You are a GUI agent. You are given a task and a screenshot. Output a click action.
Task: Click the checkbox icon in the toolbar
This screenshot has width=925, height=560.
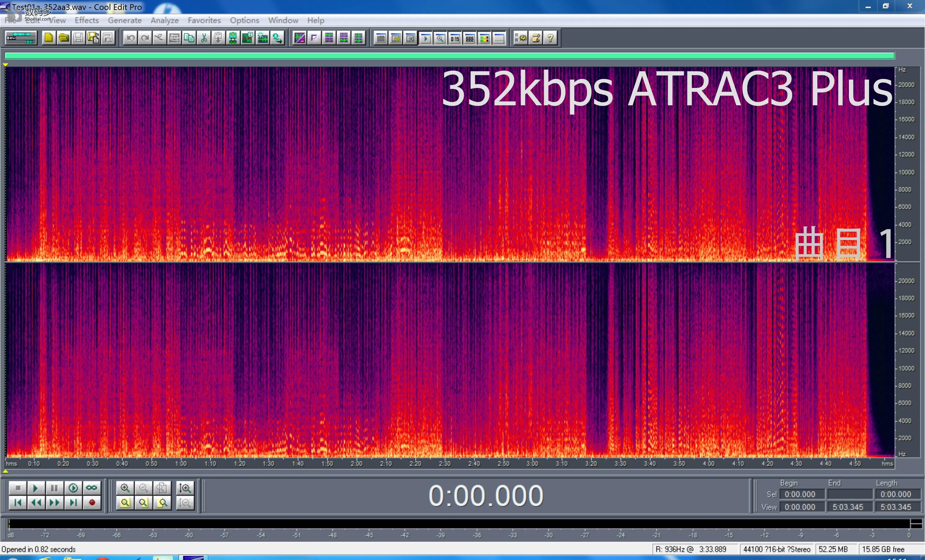coord(314,38)
